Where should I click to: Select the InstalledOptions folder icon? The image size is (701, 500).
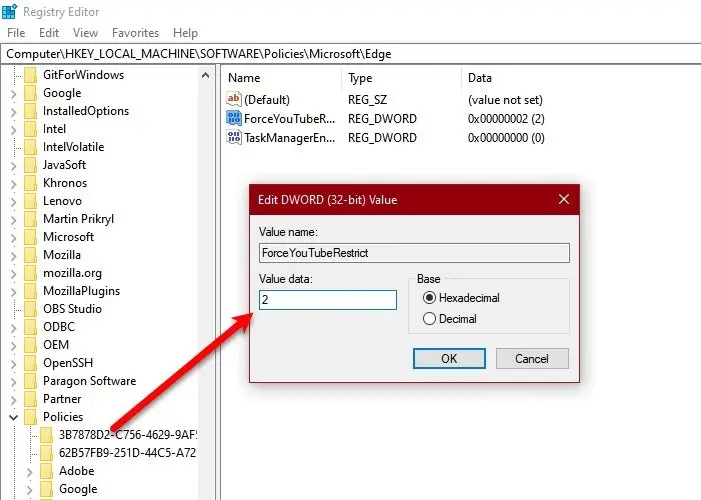click(x=30, y=111)
